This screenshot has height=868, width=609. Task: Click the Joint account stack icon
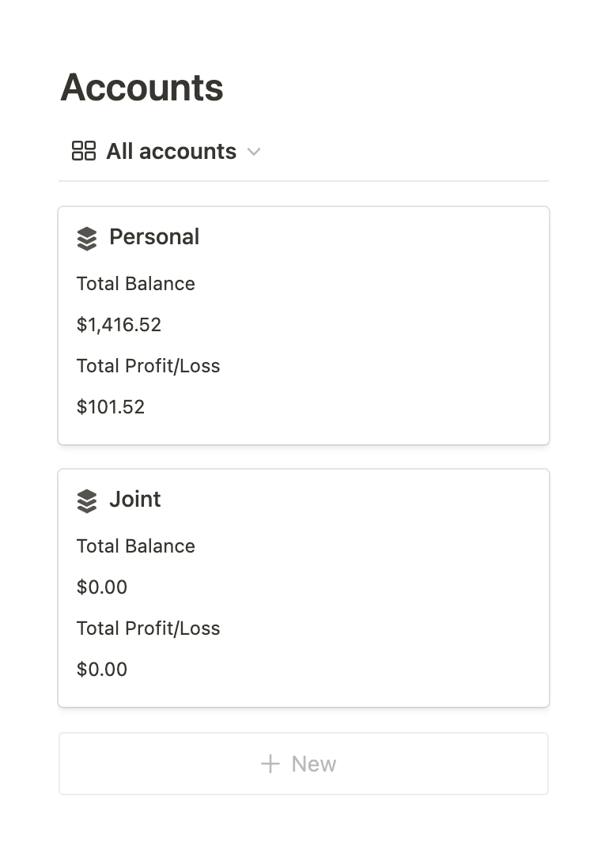[x=87, y=501]
